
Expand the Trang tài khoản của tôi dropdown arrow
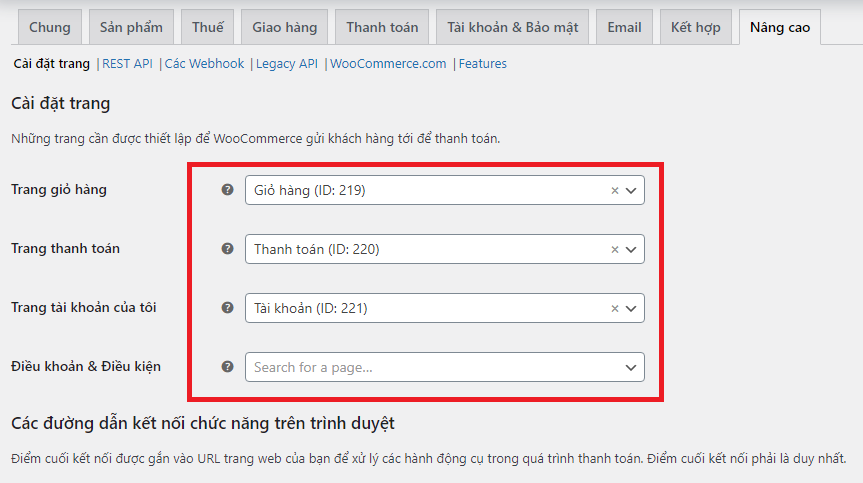tap(631, 308)
